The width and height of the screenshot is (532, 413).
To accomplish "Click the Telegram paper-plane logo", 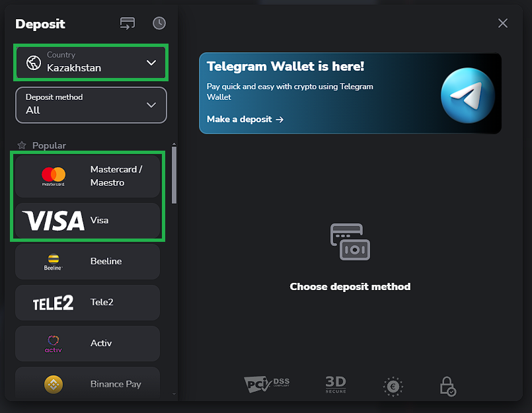I will [468, 95].
